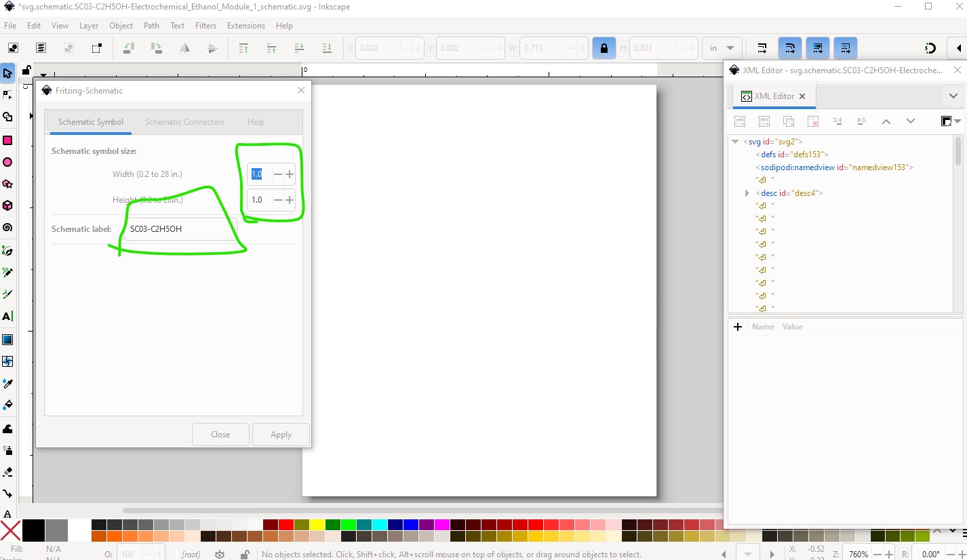This screenshot has height=560, width=967.
Task: Open the units dropdown showing 'in'
Action: click(x=722, y=48)
